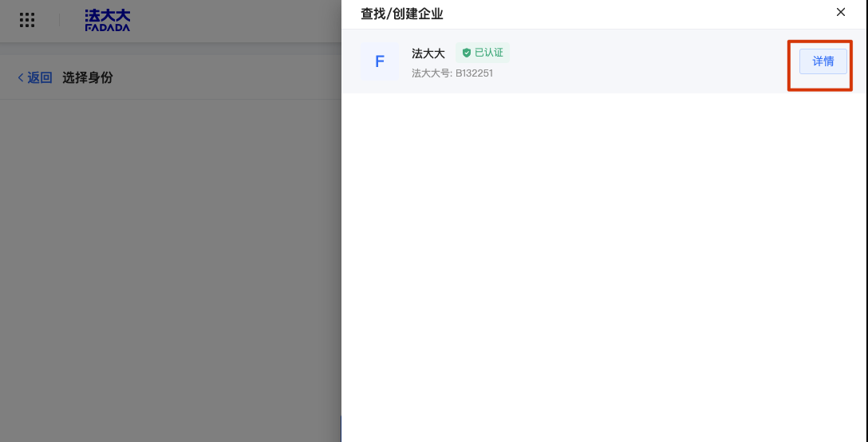Go back using the 返回 link
Image resolution: width=868 pixels, height=442 pixels.
click(x=35, y=77)
